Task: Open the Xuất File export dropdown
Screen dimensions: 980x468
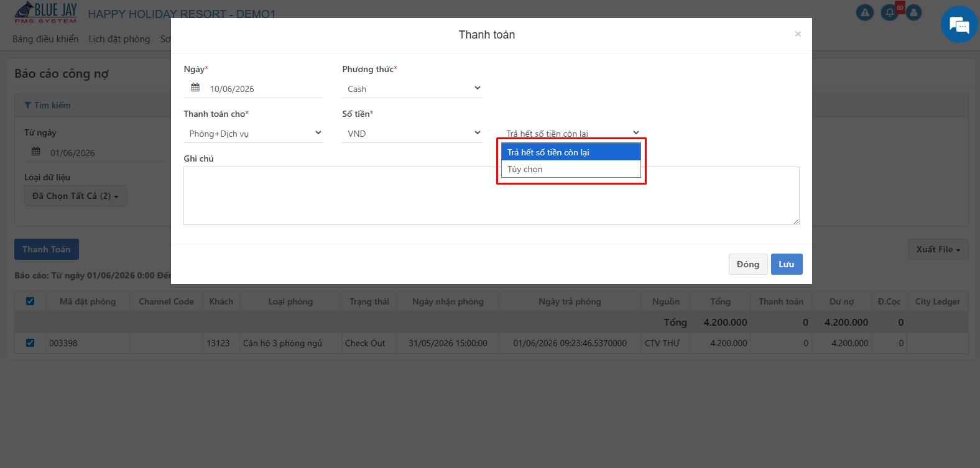Action: tap(938, 249)
